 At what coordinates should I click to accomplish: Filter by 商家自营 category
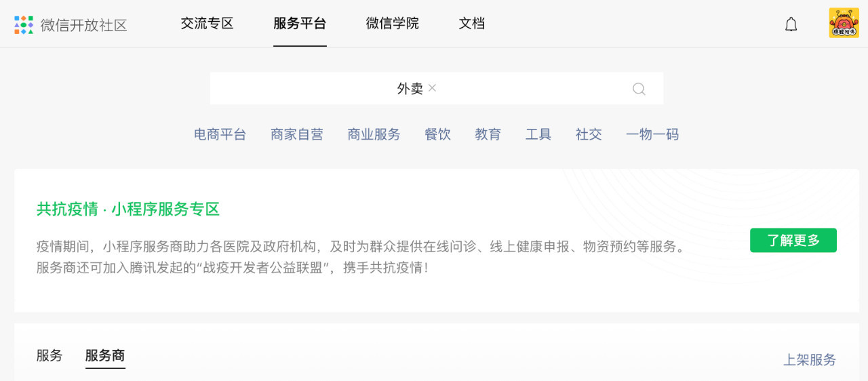point(297,134)
